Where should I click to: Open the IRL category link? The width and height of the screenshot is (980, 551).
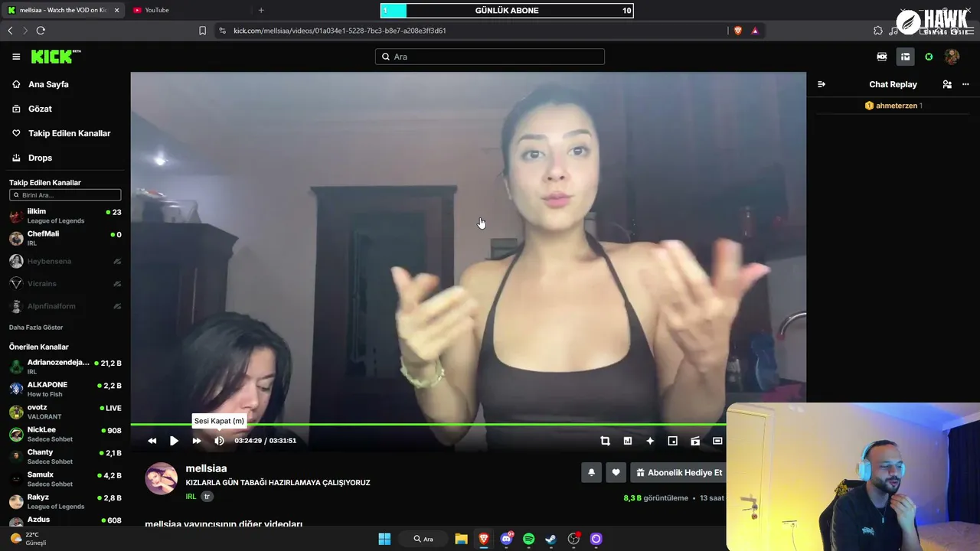click(x=191, y=497)
